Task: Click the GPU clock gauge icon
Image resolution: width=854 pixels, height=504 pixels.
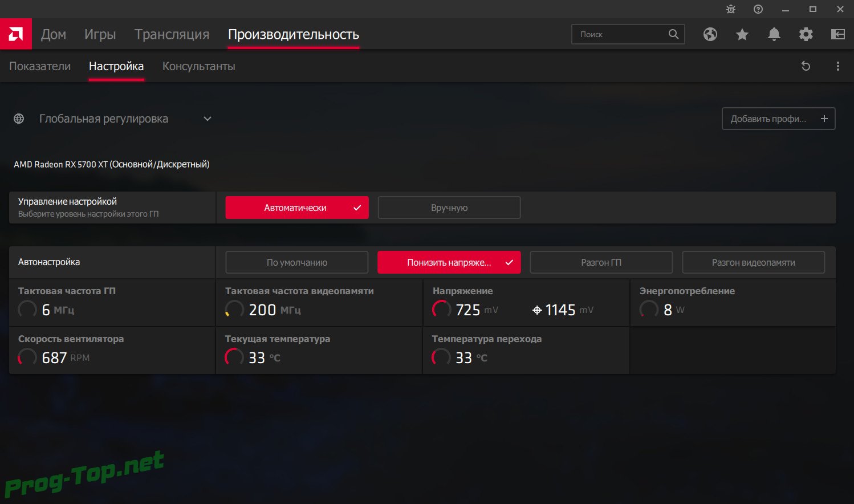Action: click(27, 310)
